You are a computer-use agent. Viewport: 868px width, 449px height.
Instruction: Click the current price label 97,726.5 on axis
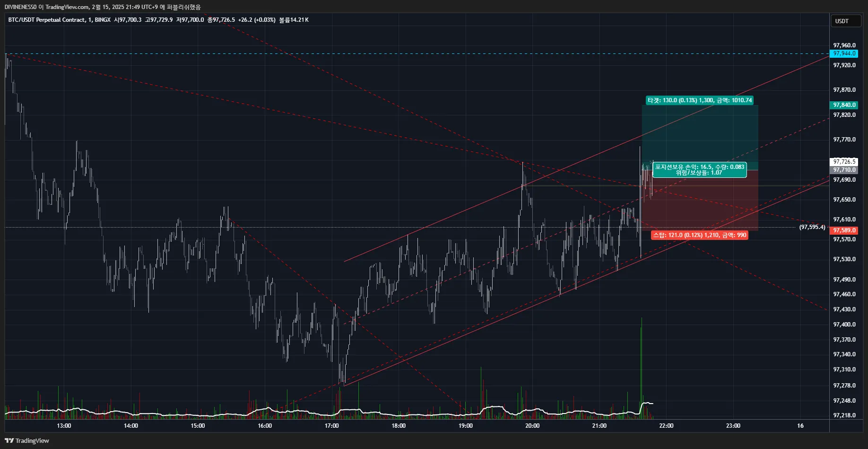point(844,162)
